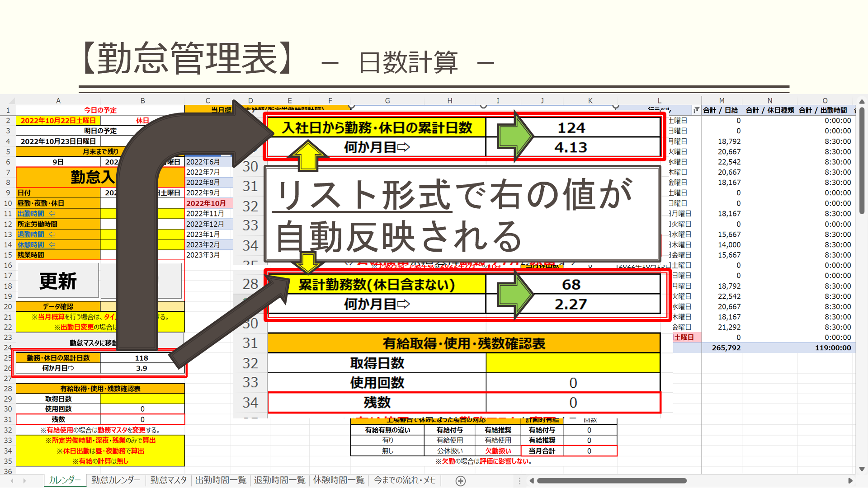Select column A header

tap(58, 101)
